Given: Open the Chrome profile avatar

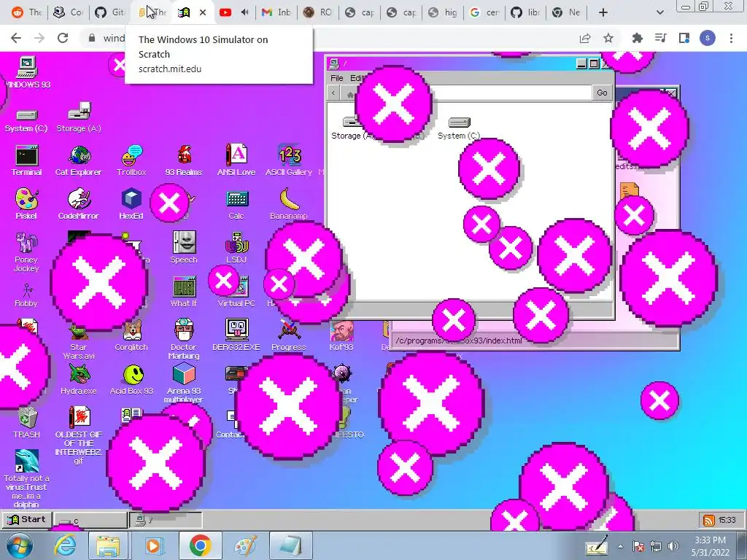Looking at the screenshot, I should (x=708, y=38).
